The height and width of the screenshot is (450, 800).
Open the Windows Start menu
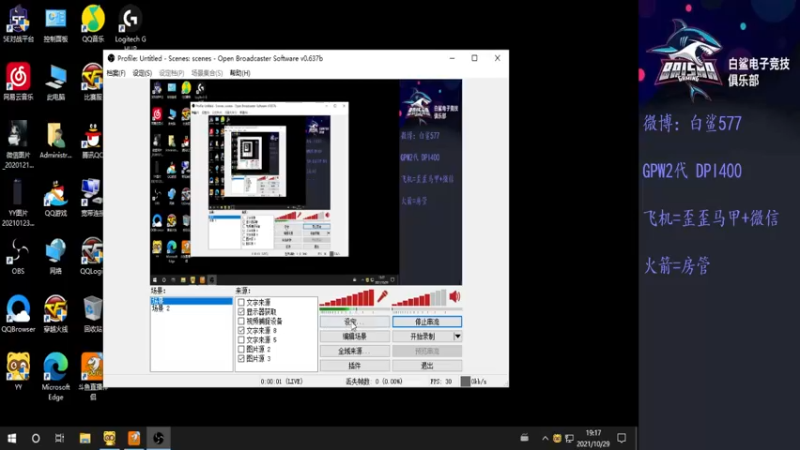(11, 438)
